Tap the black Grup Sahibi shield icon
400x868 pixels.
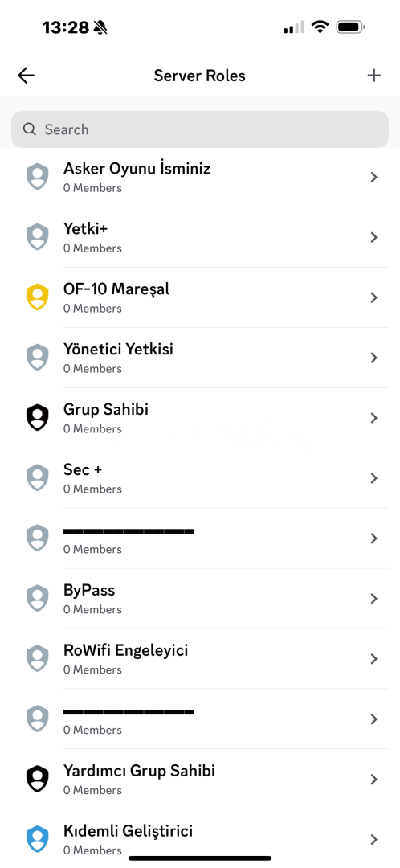point(37,417)
